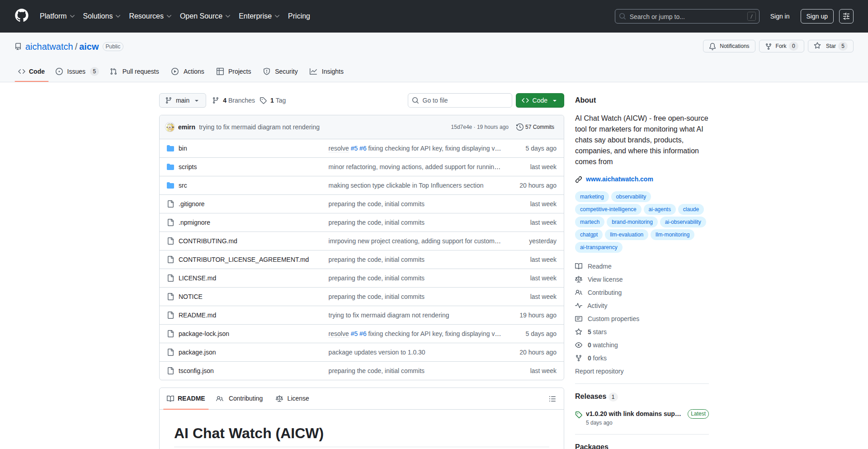Select the License tab in README panel

click(292, 398)
